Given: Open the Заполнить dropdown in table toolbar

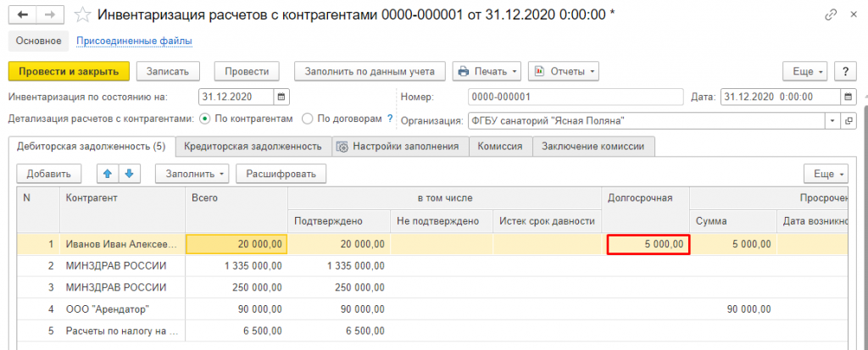Looking at the screenshot, I should pyautogui.click(x=192, y=174).
